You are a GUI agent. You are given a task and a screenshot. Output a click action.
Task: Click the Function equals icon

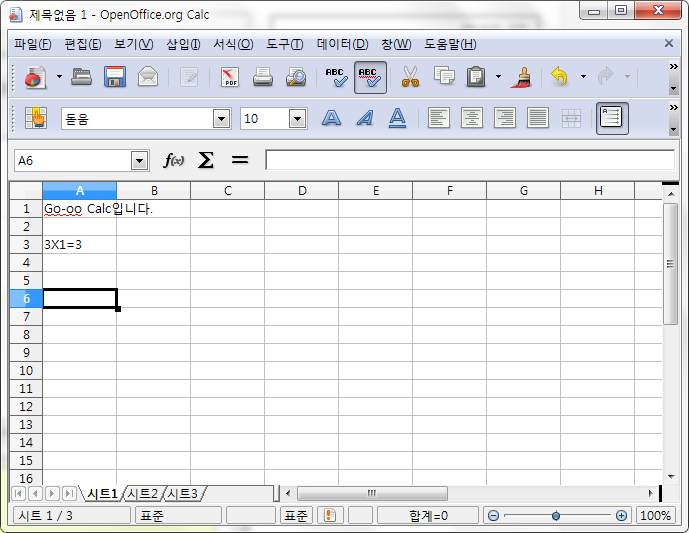pos(240,160)
